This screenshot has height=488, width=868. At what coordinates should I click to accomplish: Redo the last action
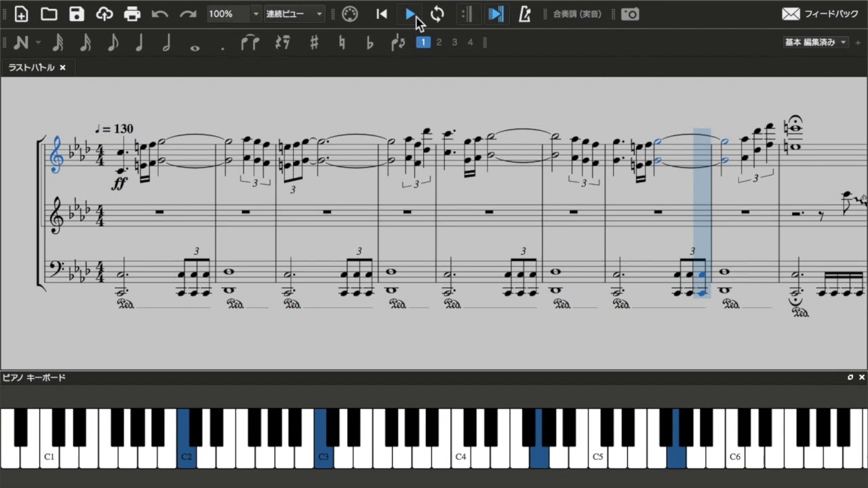(188, 14)
